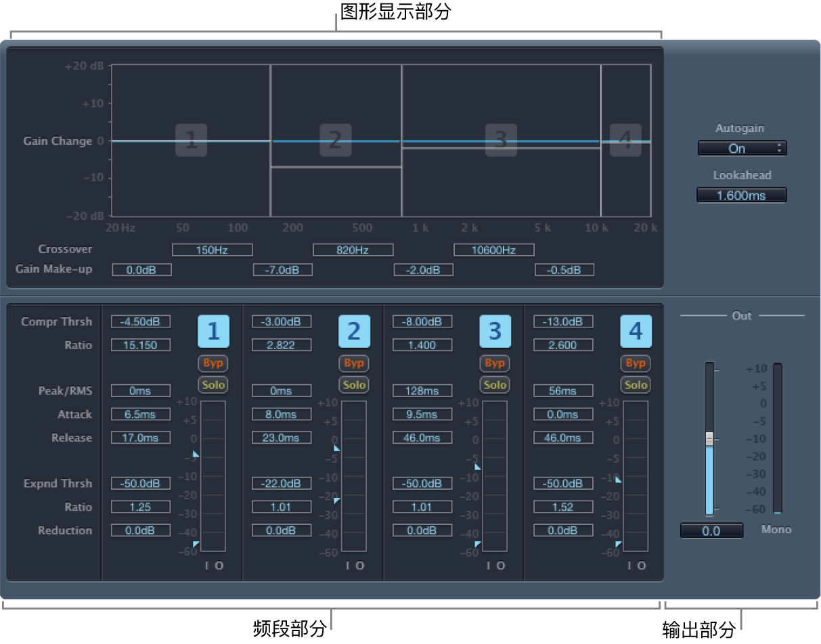This screenshot has height=644, width=821.
Task: Click band 1 Gain Make-up 0.0dB field
Action: pyautogui.click(x=141, y=270)
